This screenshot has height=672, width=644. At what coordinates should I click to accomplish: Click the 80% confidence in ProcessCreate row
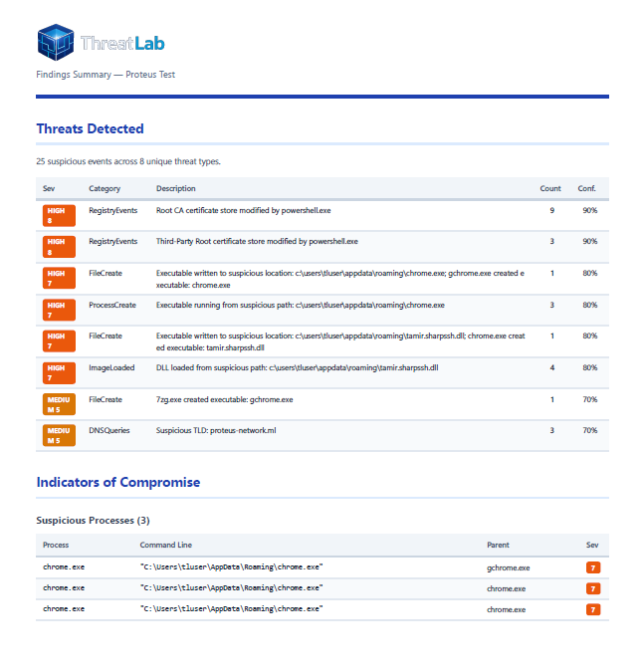pyautogui.click(x=589, y=306)
